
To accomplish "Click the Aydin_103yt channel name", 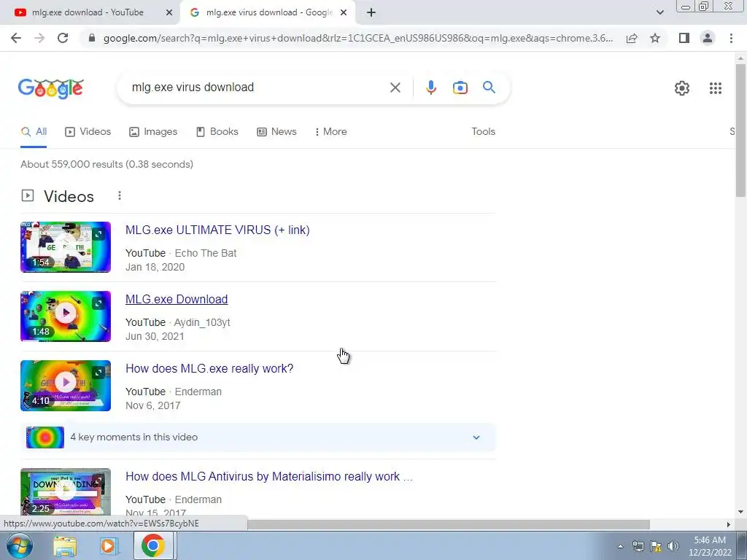I will coord(202,322).
